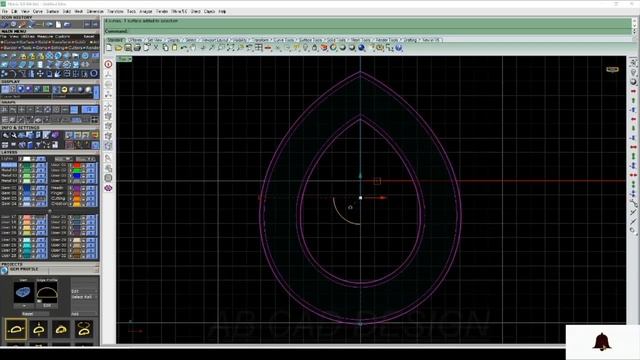Screen dimensions: 640x360
Task: Open second dropdown above User layers column
Action: point(86,159)
